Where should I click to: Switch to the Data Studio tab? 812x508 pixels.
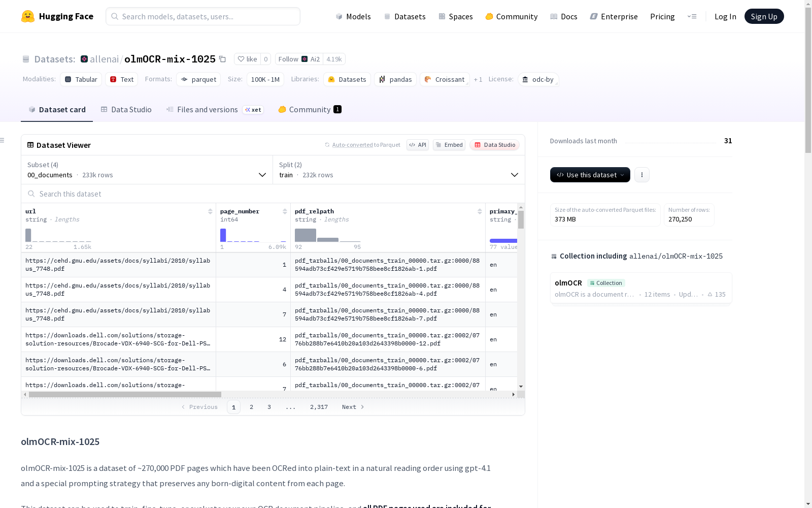click(x=126, y=110)
